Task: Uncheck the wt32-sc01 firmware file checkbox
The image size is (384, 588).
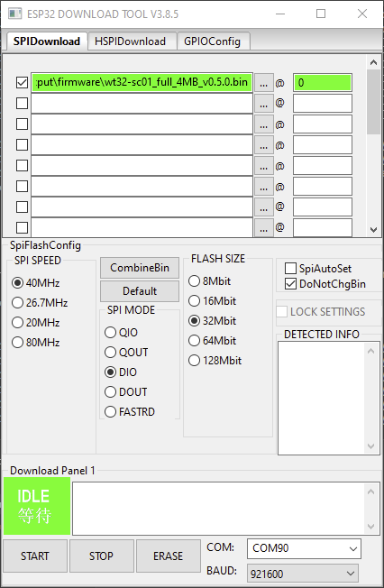Action: point(23,82)
